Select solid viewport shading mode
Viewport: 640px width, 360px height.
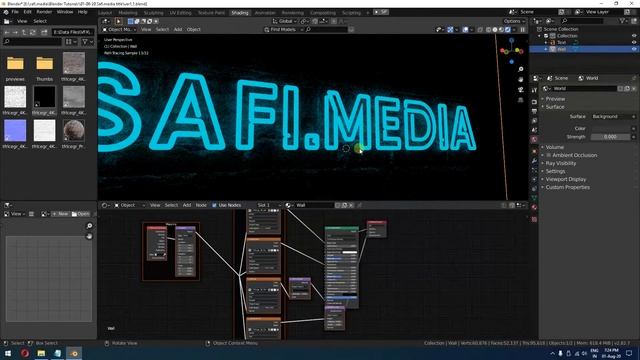495,29
